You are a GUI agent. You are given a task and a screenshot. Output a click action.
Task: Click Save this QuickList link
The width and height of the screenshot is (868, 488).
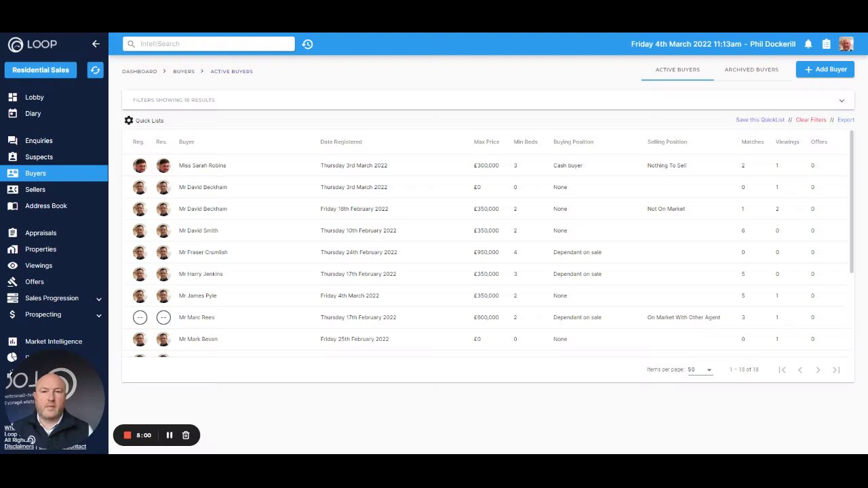[x=760, y=120]
